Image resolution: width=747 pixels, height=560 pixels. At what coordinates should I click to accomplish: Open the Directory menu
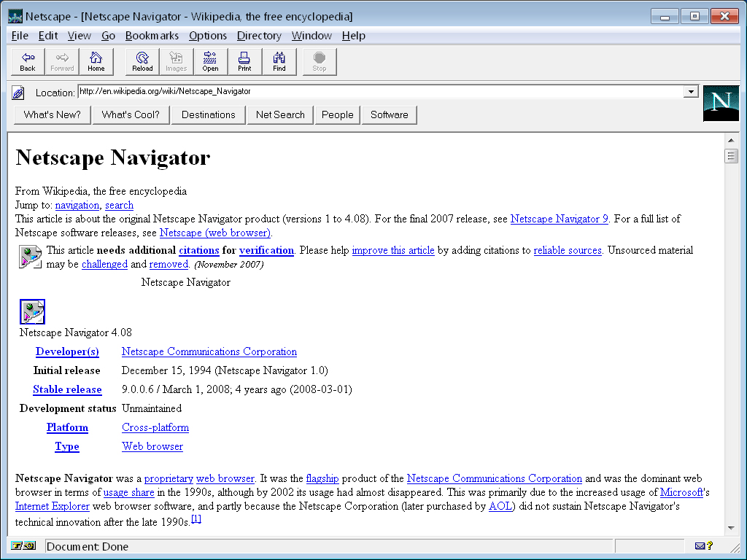click(x=259, y=36)
